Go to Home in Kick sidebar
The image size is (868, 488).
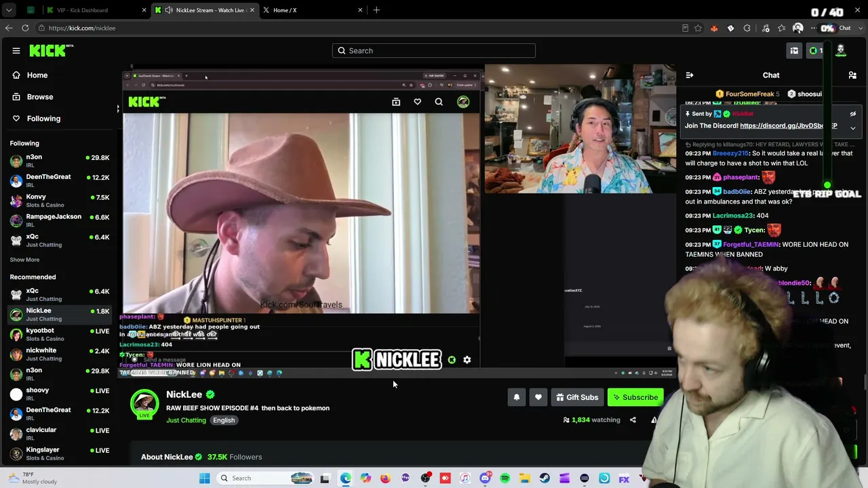(x=37, y=75)
